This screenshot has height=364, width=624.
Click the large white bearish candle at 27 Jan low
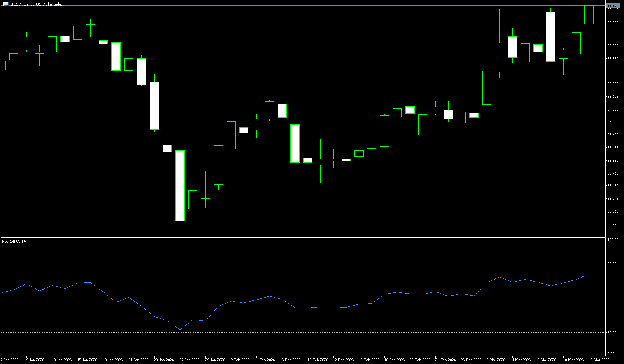point(180,186)
